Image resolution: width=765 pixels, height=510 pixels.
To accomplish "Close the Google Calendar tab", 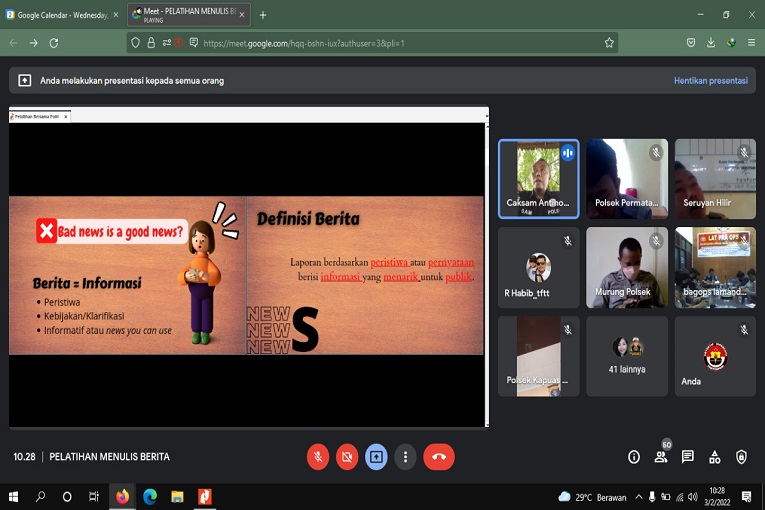I will point(116,15).
